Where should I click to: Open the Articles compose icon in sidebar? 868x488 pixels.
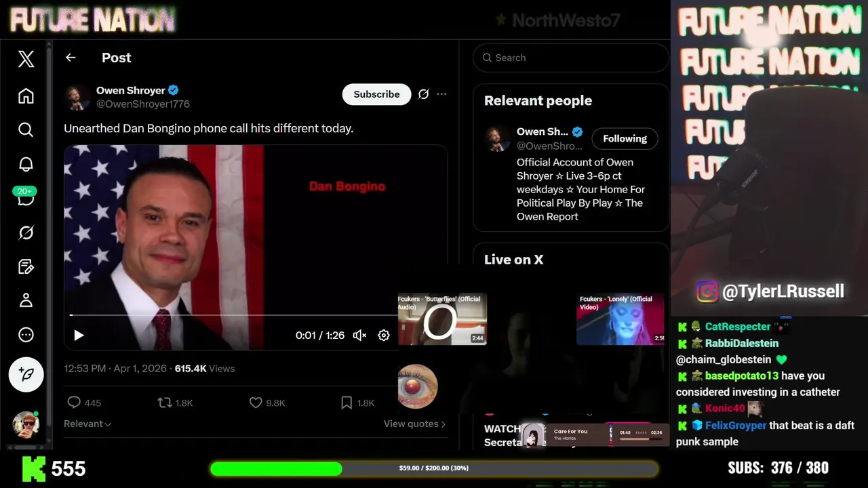point(26,266)
